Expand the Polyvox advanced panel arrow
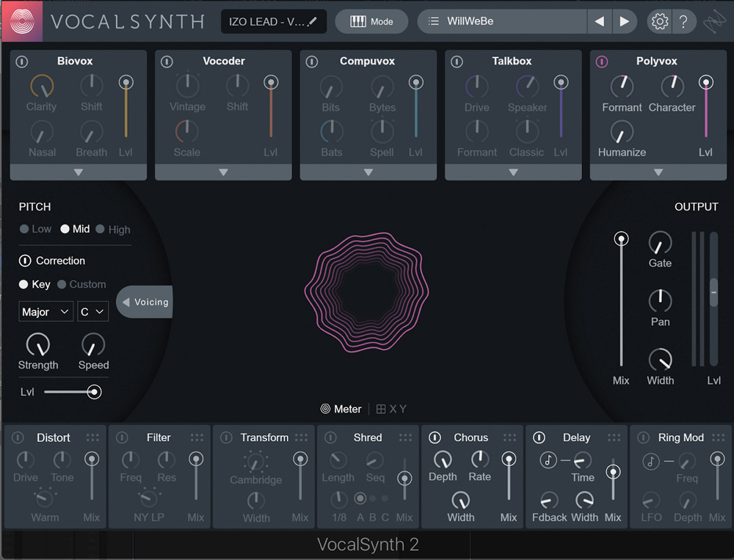The image size is (734, 560). pyautogui.click(x=658, y=172)
